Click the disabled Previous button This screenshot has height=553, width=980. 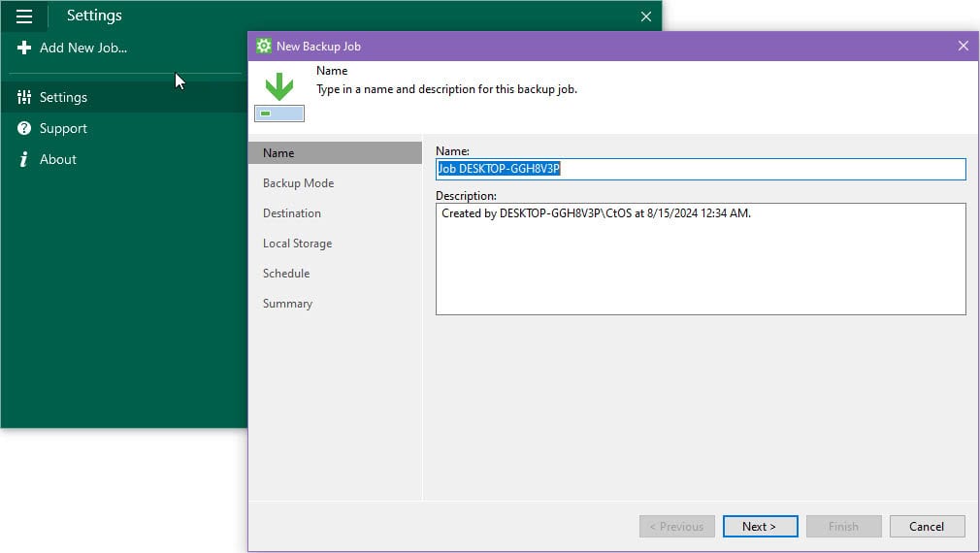pyautogui.click(x=677, y=526)
